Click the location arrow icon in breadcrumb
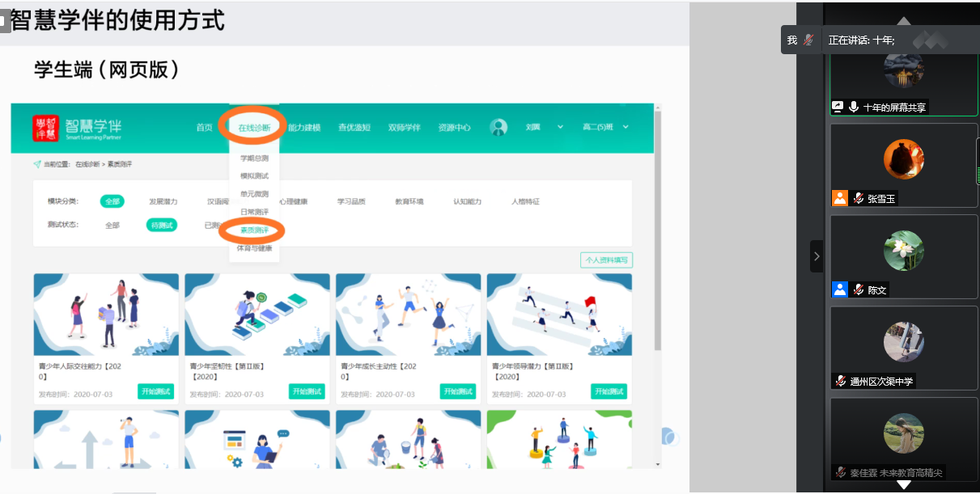The image size is (980, 494). pyautogui.click(x=37, y=164)
